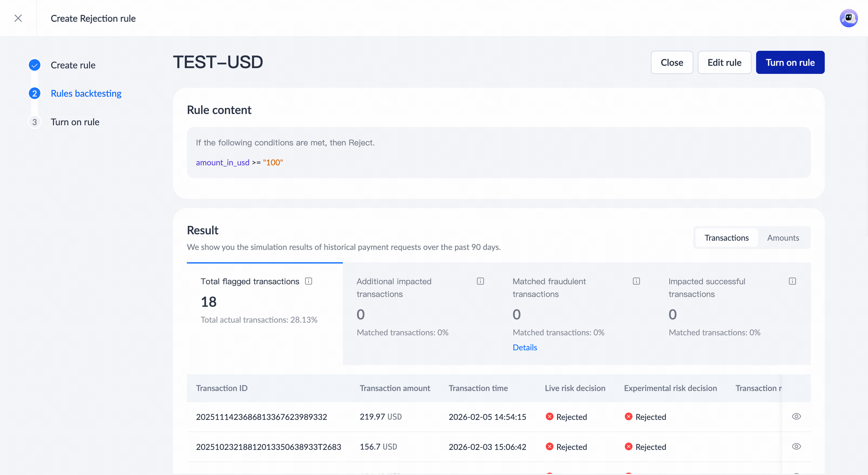The image size is (868, 475).
Task: Click transaction ID 20251114236868133676239893​32
Action: point(262,417)
